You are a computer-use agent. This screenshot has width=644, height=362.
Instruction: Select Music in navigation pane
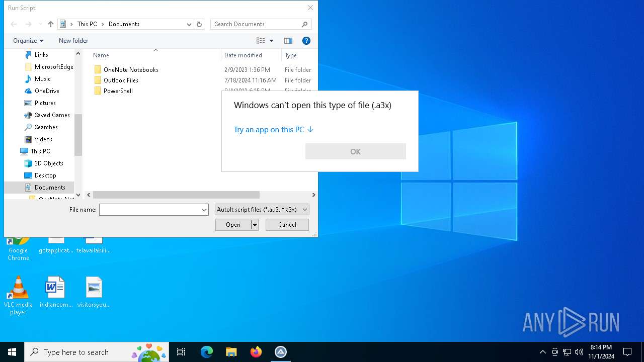tap(43, 79)
